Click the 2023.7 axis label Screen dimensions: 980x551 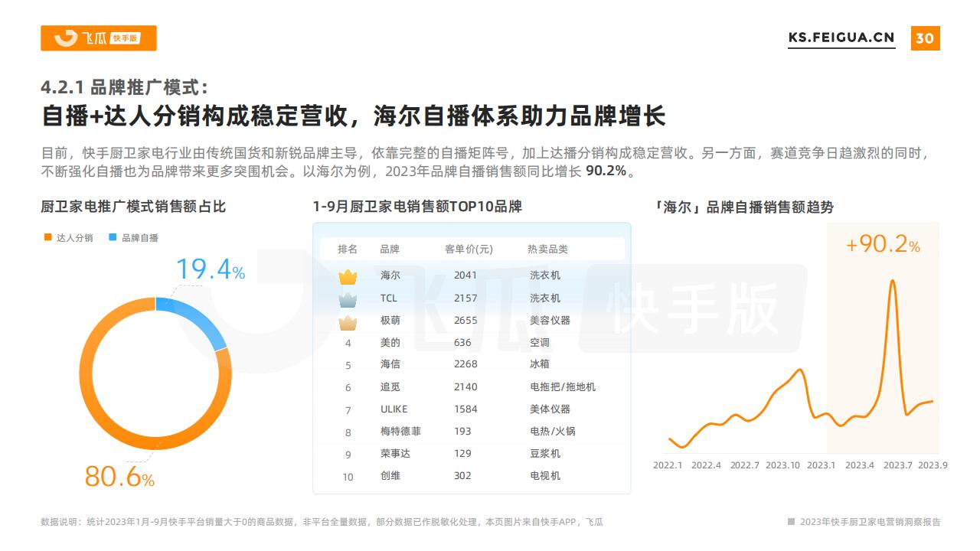click(x=897, y=465)
